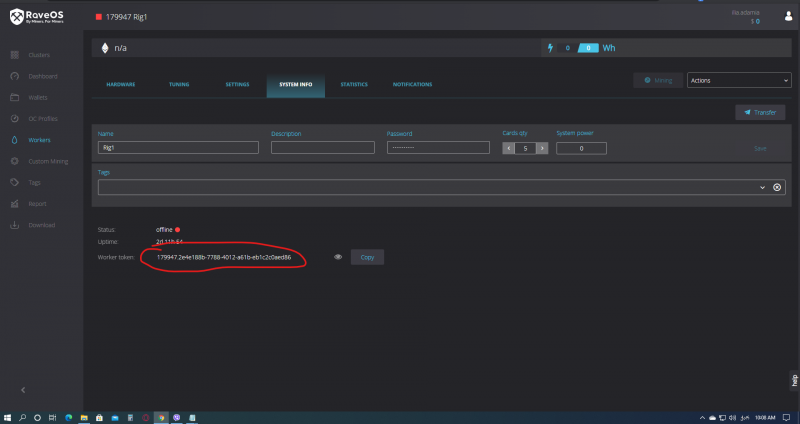Open OC Profiles in sidebar
The image size is (800, 424).
40,118
